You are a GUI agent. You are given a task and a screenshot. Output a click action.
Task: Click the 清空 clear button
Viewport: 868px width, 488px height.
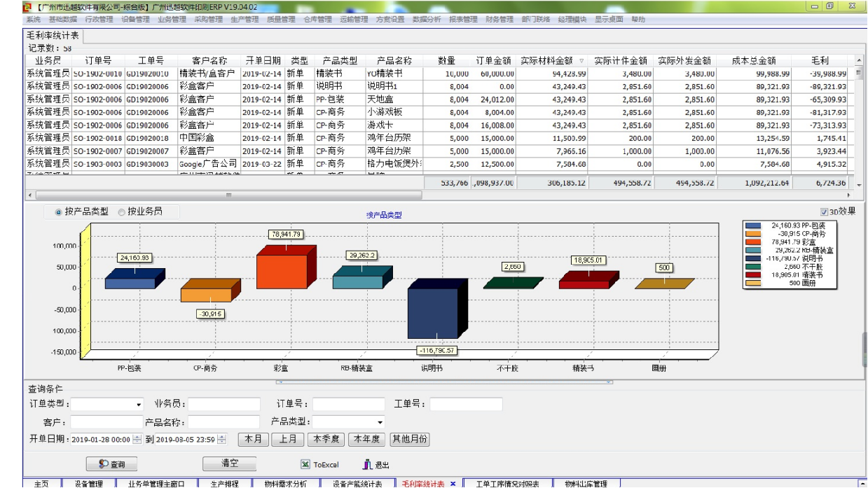(230, 463)
